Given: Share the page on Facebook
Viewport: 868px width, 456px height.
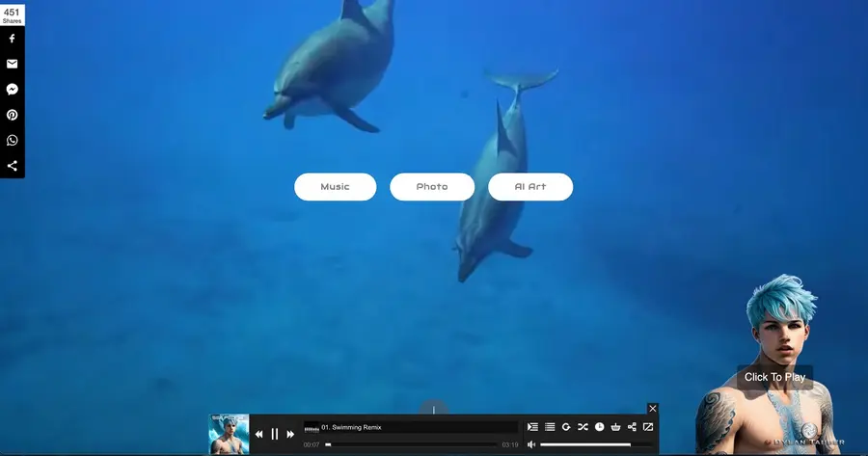Looking at the screenshot, I should [x=13, y=39].
